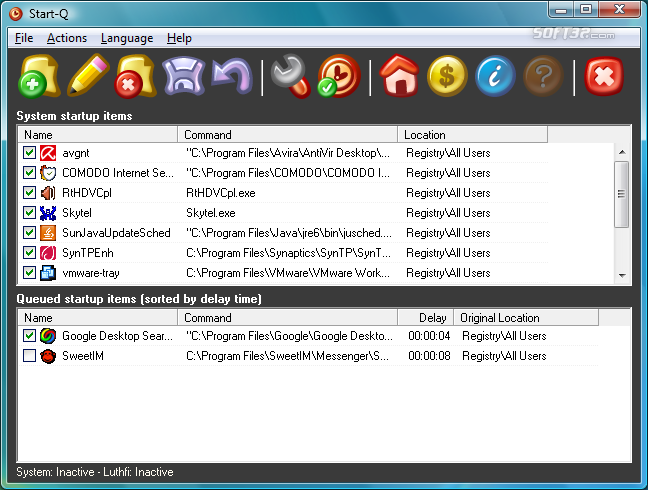Image resolution: width=648 pixels, height=490 pixels.
Task: Click the System: Inactive status bar text
Action: point(55,472)
